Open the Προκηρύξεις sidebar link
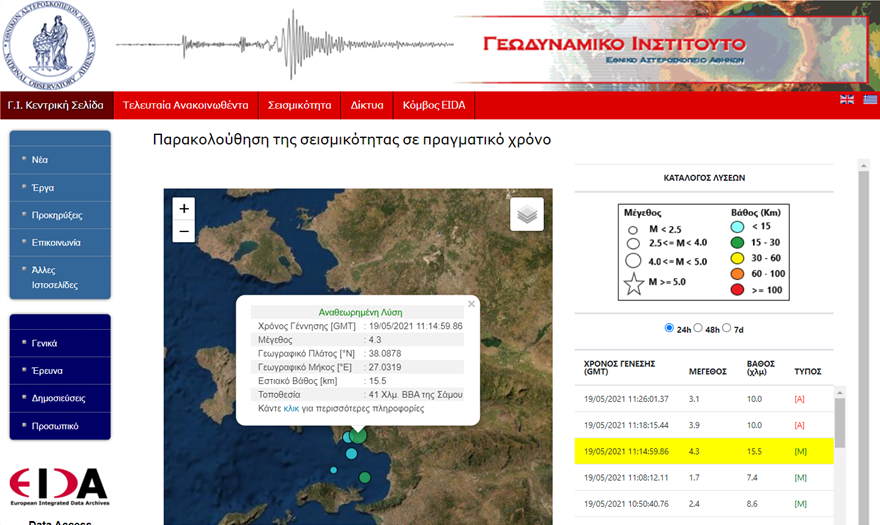Viewport: 880px width, 525px height. coord(57,215)
